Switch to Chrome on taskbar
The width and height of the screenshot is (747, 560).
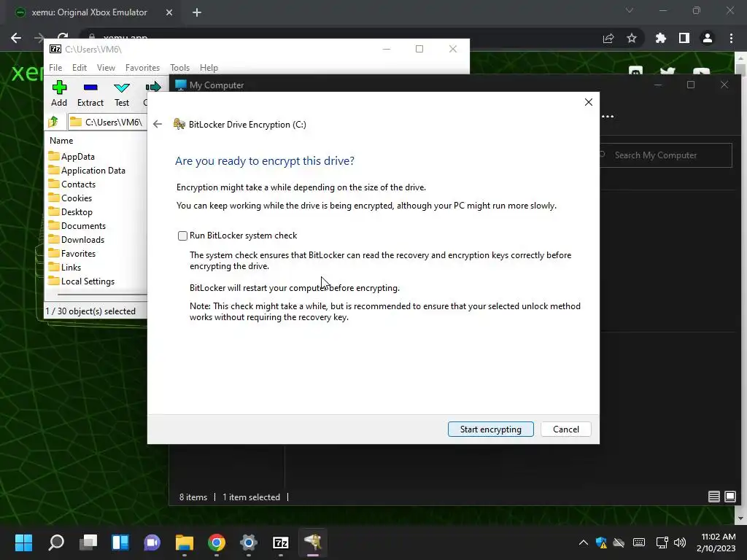point(216,542)
